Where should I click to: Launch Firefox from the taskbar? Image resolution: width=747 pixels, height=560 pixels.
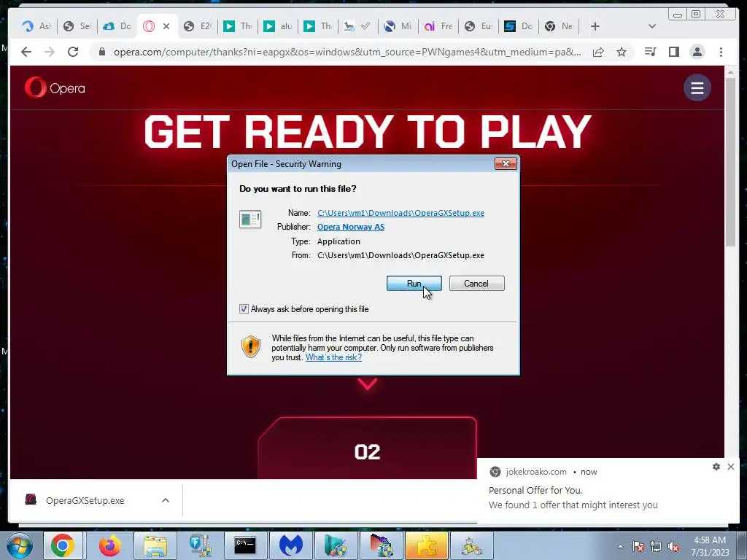point(110,545)
